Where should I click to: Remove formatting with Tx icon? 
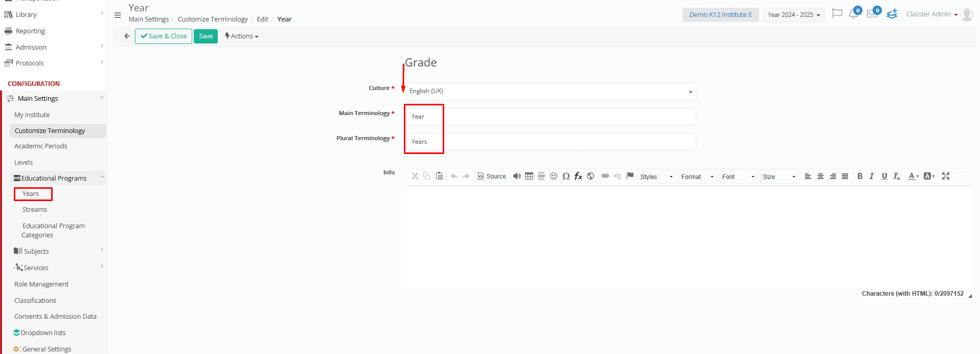pyautogui.click(x=897, y=176)
